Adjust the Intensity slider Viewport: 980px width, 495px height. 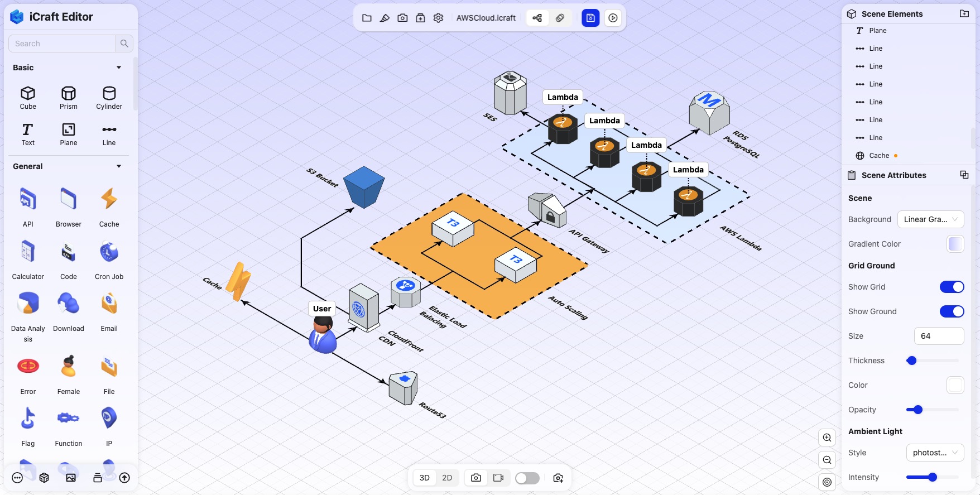pyautogui.click(x=933, y=477)
